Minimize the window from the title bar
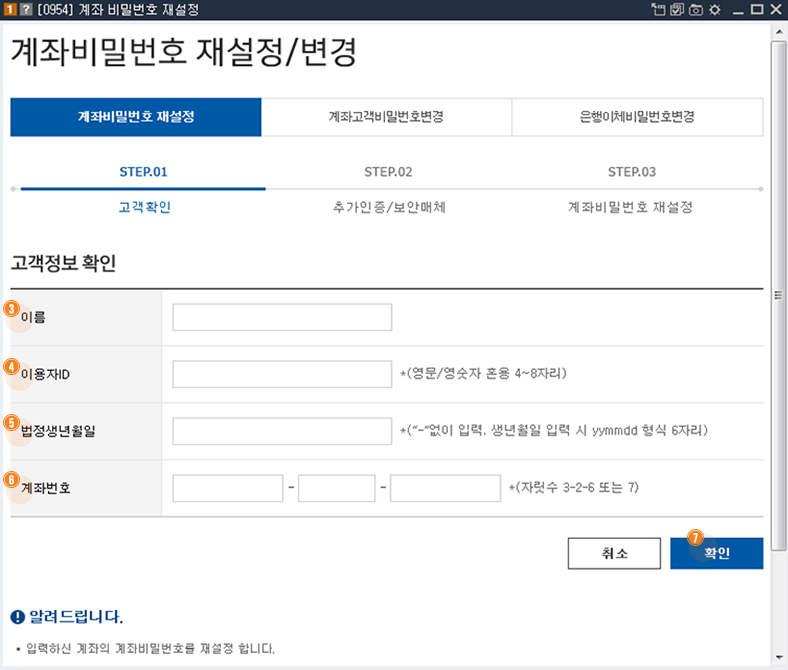The image size is (788, 670). (739, 9)
